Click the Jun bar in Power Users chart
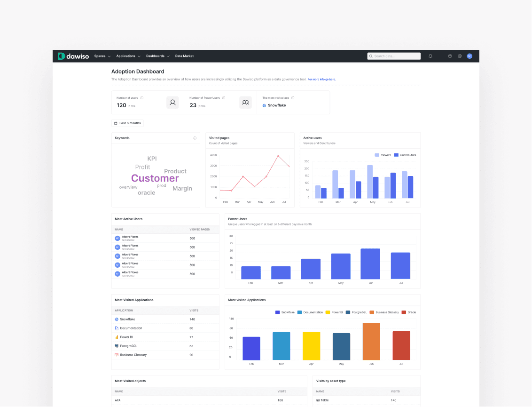The width and height of the screenshot is (532, 407). click(x=370, y=264)
